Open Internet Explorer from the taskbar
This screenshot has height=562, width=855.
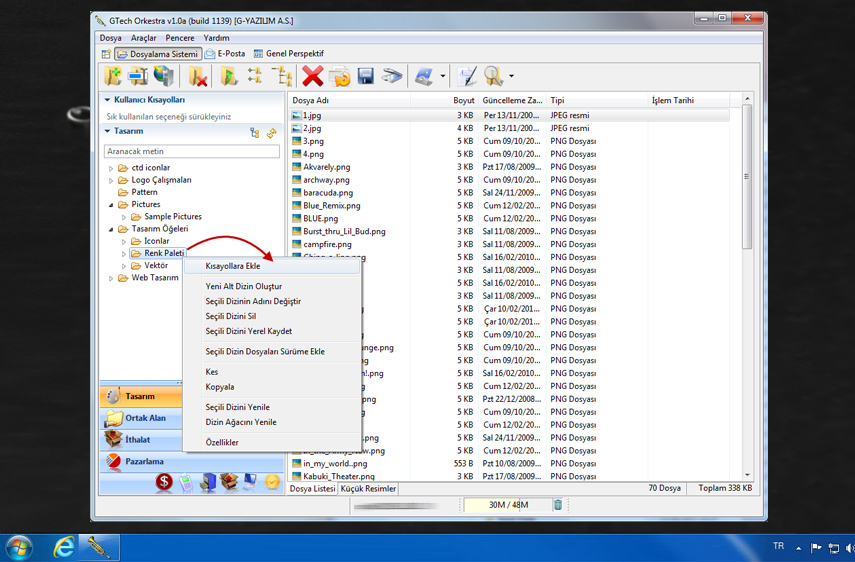64,547
